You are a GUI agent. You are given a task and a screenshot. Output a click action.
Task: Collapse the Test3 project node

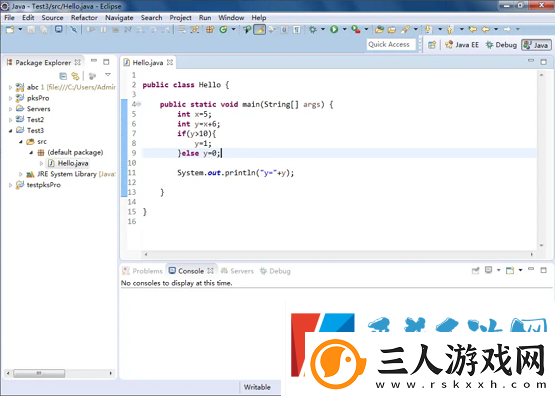pos(10,131)
